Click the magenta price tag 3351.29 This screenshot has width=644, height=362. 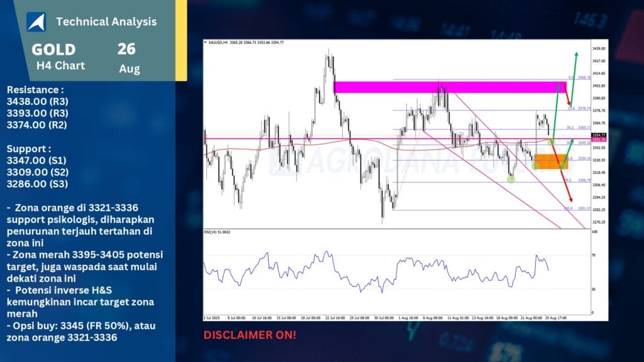(x=598, y=140)
